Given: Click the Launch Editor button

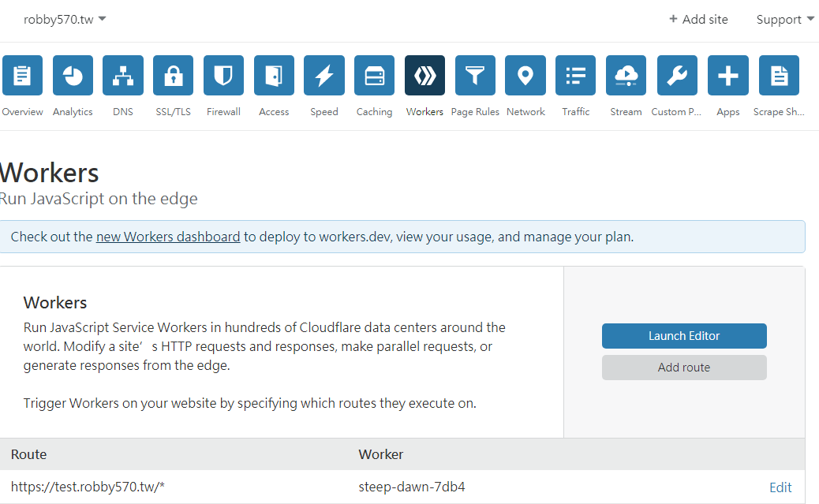Looking at the screenshot, I should coord(684,336).
